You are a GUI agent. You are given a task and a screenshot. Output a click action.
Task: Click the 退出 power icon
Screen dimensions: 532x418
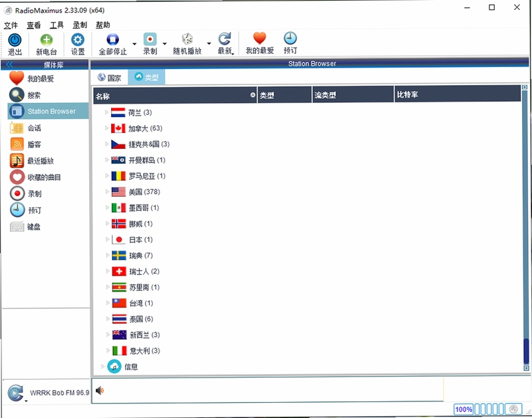click(15, 40)
